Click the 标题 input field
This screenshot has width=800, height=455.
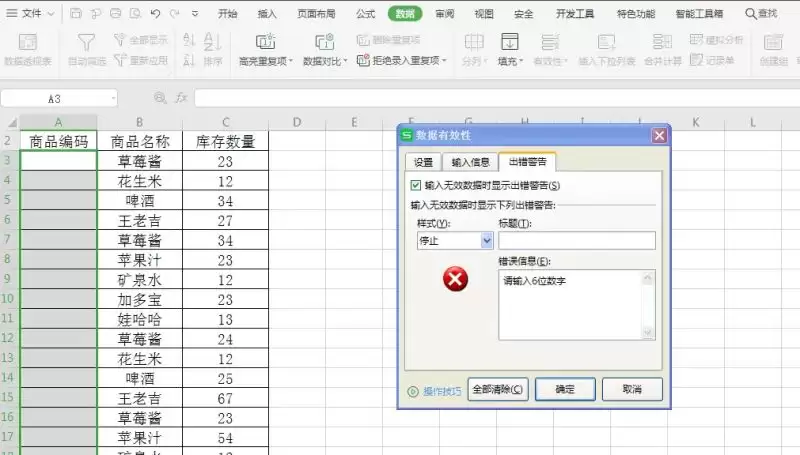point(577,240)
